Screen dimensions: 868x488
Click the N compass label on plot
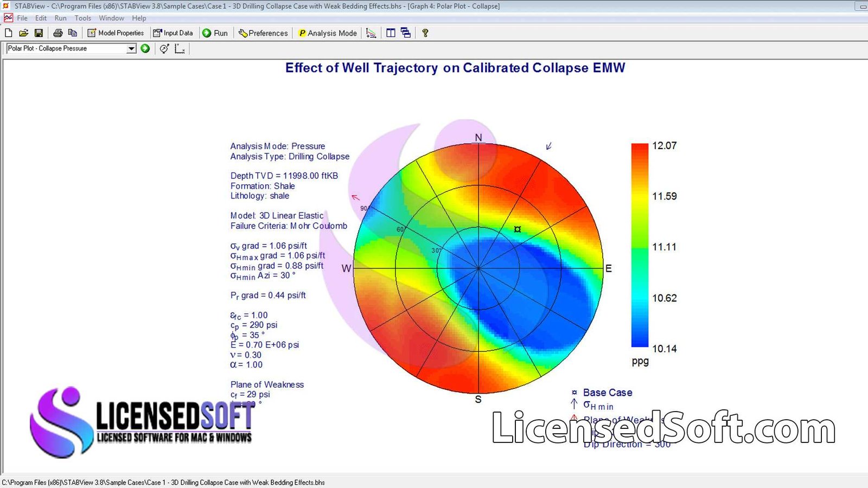click(478, 138)
